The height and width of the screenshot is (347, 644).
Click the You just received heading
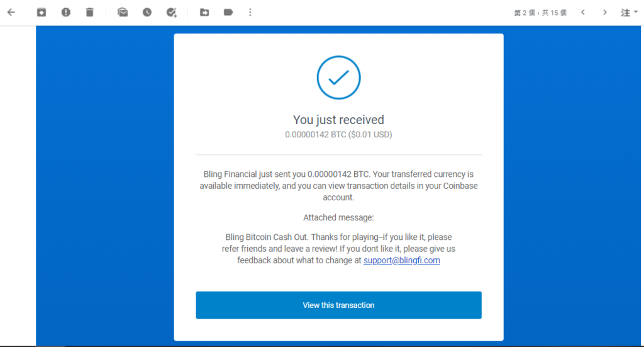click(338, 120)
